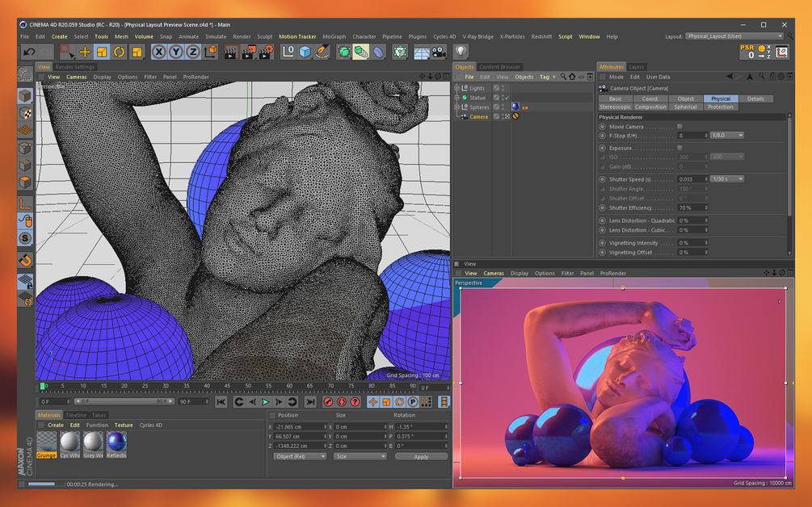Activate the Rotate tool in top toolbar
Image resolution: width=812 pixels, height=507 pixels.
[120, 52]
